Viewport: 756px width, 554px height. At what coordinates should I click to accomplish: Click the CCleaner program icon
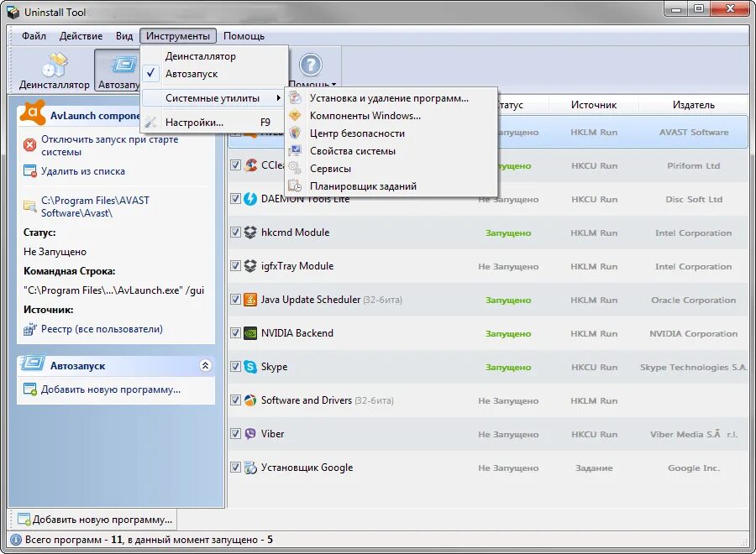250,165
